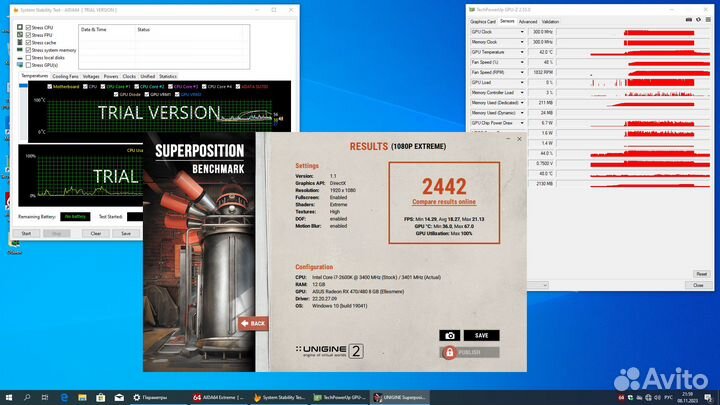Expand the Memory Controller Load sensor dropdown
Viewport: 720px width, 405px height.
coord(522,93)
